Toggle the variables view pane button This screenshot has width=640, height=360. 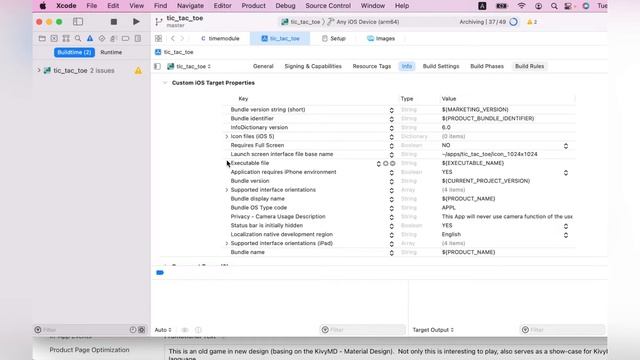184,330
